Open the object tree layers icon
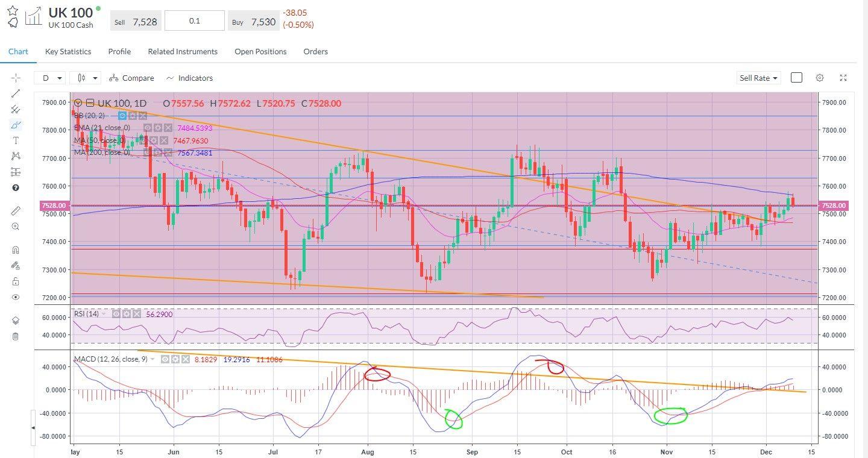Image resolution: width=868 pixels, height=458 pixels. pyautogui.click(x=16, y=321)
